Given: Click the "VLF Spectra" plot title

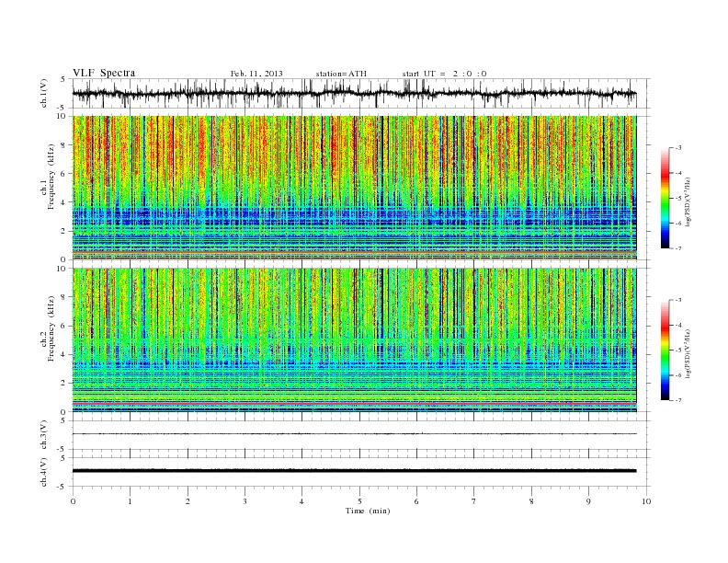Looking at the screenshot, I should pyautogui.click(x=104, y=73).
